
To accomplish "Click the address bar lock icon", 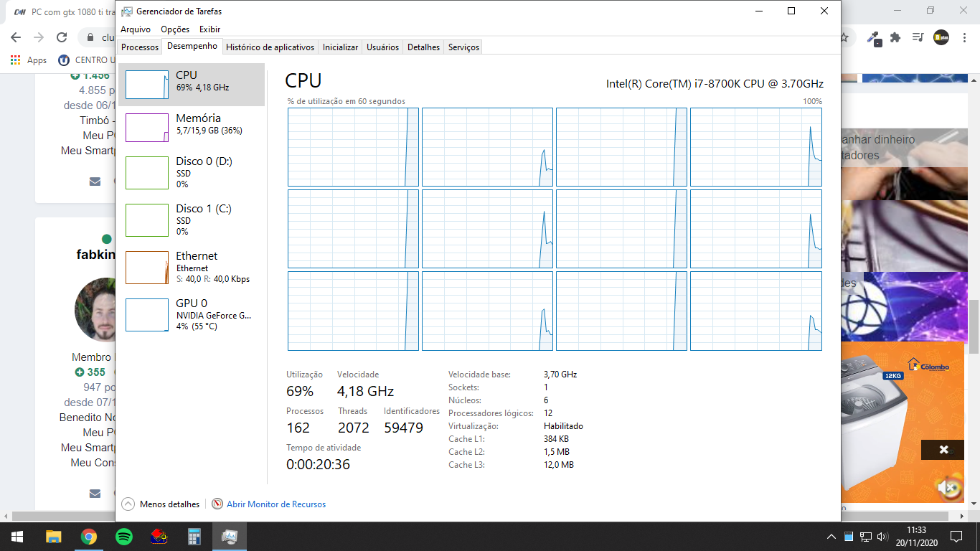I will click(90, 37).
